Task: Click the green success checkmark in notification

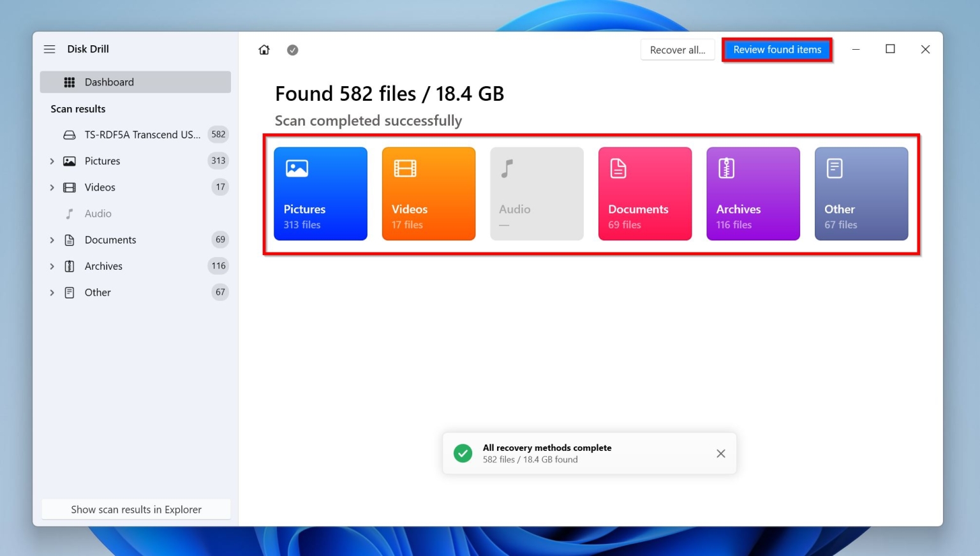Action: coord(463,453)
